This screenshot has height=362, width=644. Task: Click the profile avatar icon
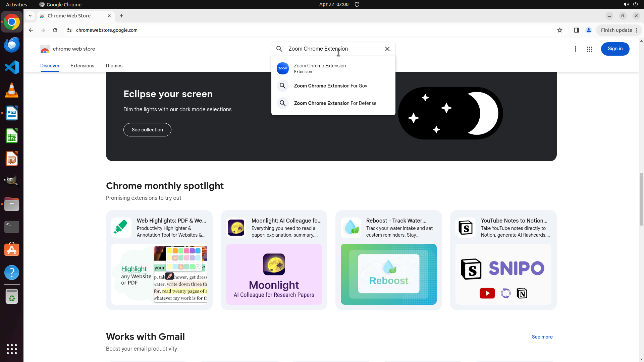[588, 30]
